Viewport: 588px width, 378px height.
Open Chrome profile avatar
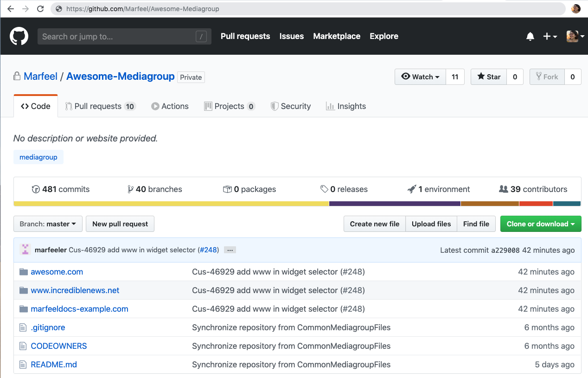point(576,9)
